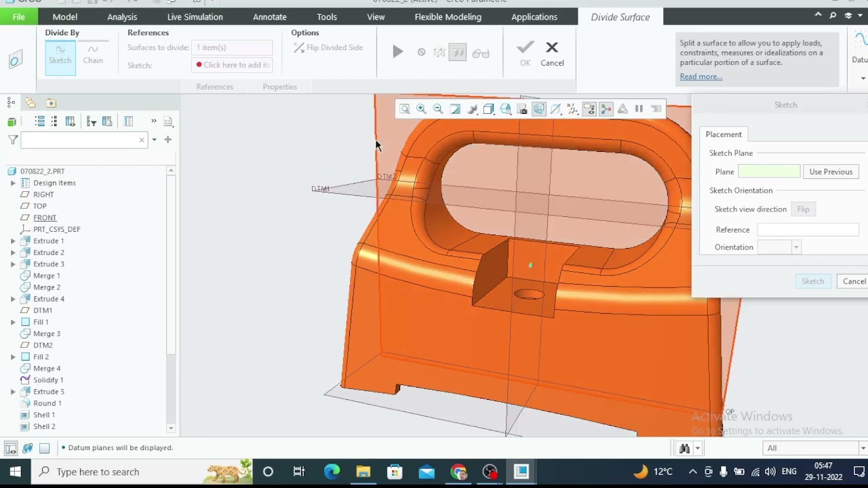
Task: Expand the Design Items node
Action: pyautogui.click(x=13, y=183)
